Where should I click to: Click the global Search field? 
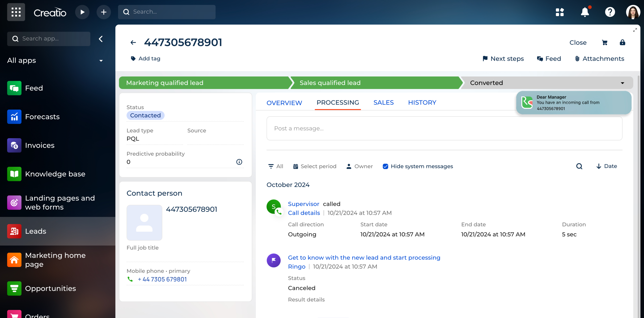167,12
